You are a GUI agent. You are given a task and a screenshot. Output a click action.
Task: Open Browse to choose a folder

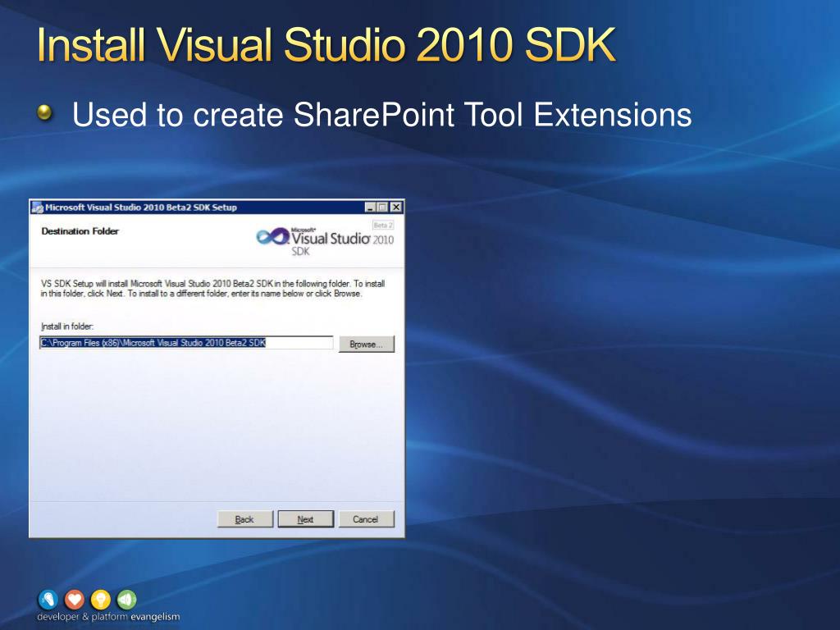tap(367, 344)
